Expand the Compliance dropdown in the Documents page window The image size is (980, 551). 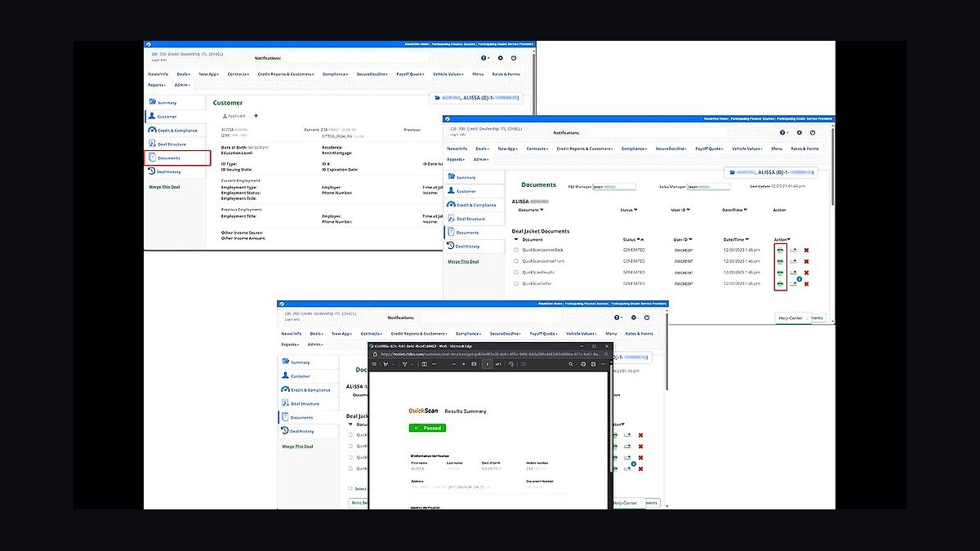(635, 149)
